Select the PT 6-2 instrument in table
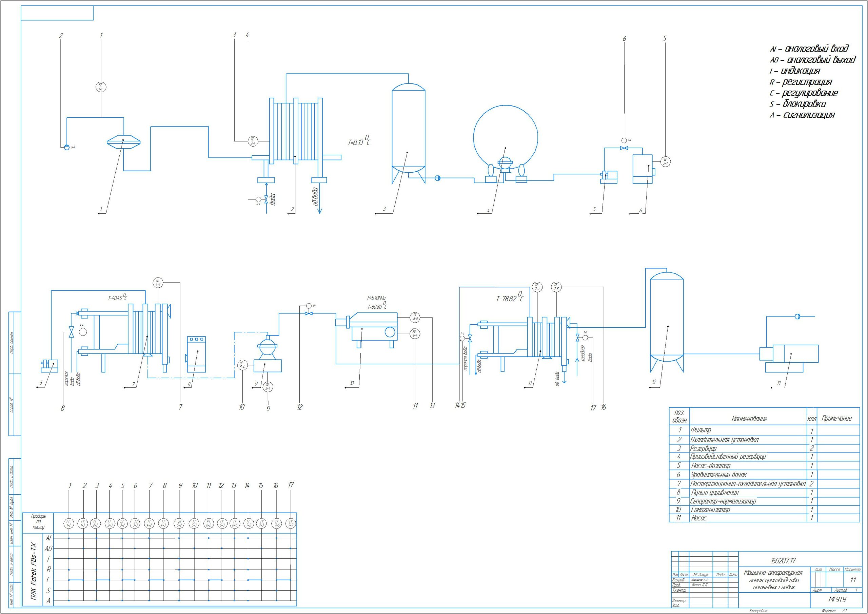 pyautogui.click(x=208, y=523)
